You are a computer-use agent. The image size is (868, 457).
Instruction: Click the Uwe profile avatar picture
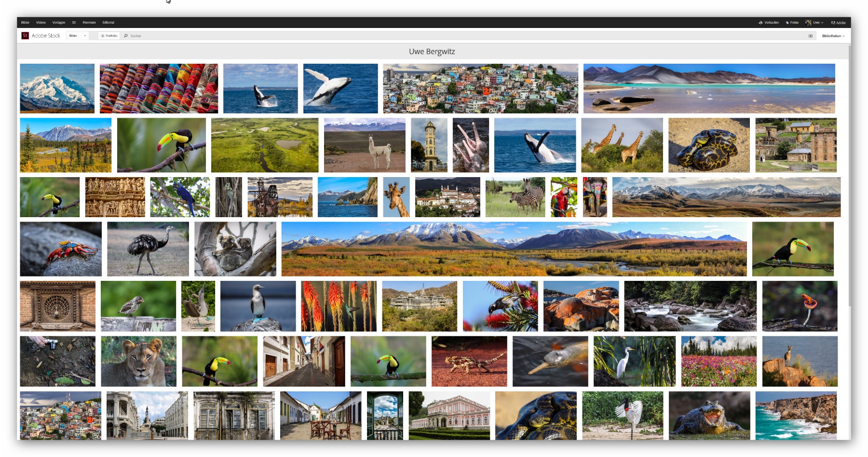click(808, 22)
